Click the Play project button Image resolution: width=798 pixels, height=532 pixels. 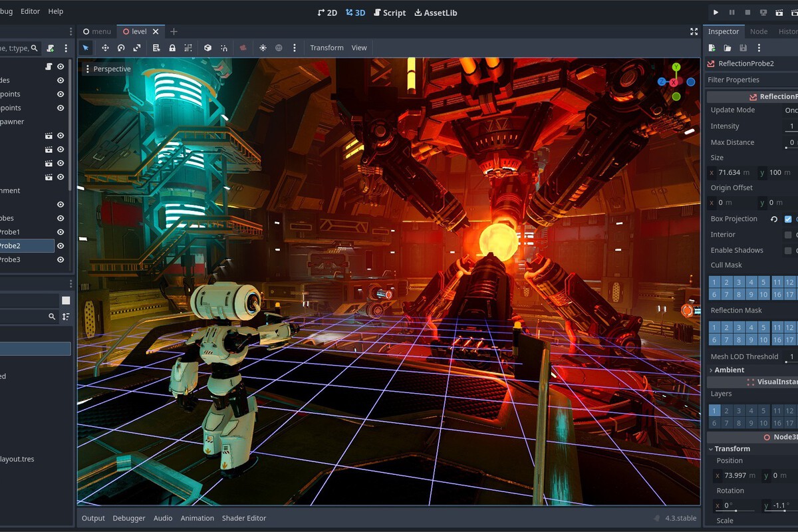716,12
